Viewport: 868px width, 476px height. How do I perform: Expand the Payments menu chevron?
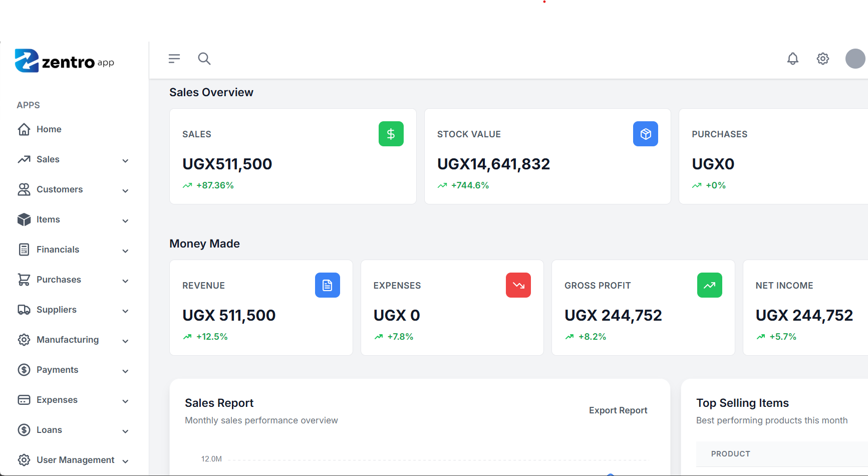[125, 371]
